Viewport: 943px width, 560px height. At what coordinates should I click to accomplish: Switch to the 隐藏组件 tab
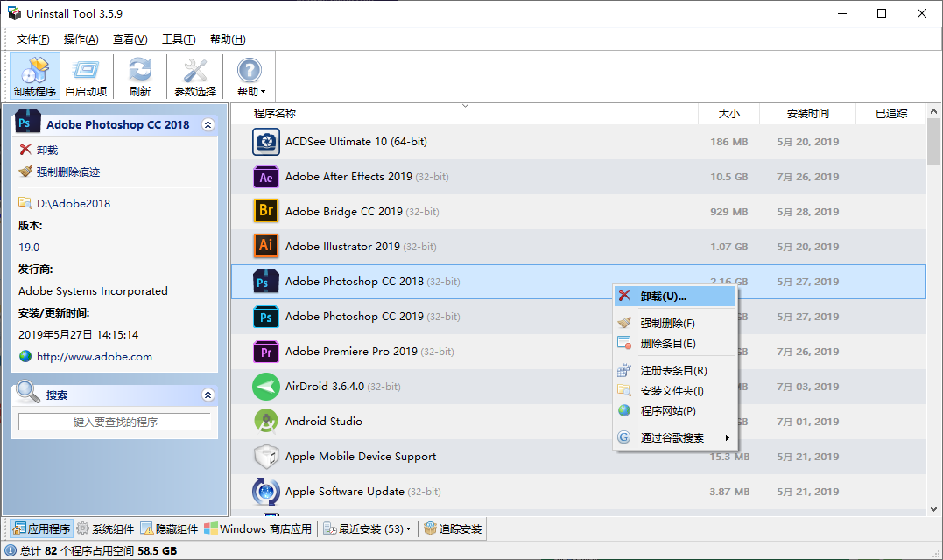(169, 528)
